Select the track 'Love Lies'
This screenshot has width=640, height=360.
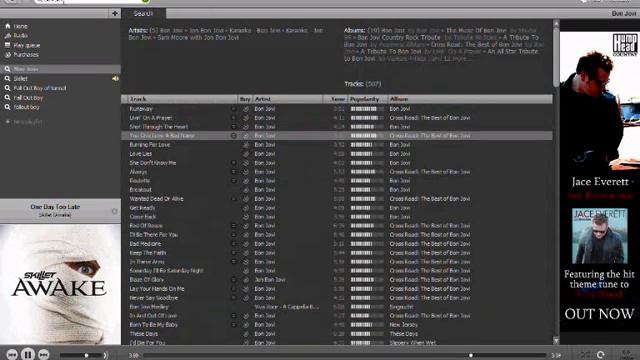[x=140, y=154]
